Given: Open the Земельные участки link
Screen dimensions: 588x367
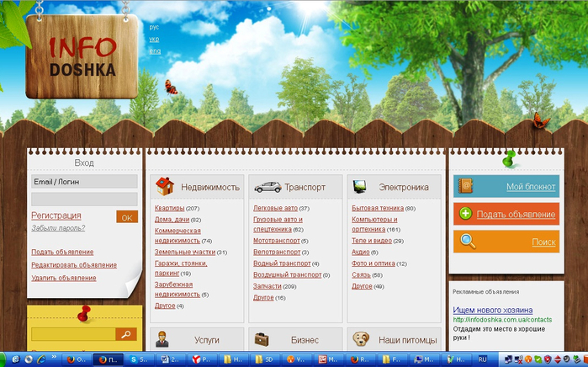Looking at the screenshot, I should click(185, 253).
